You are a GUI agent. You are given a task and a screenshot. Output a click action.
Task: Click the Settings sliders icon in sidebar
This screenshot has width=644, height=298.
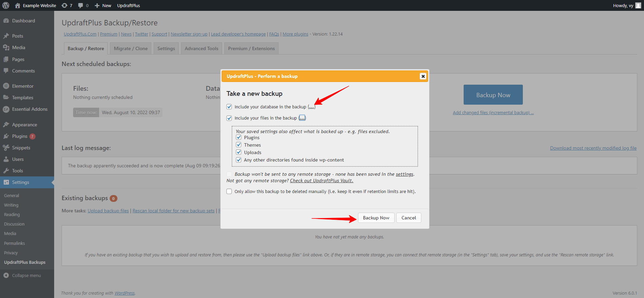6,182
